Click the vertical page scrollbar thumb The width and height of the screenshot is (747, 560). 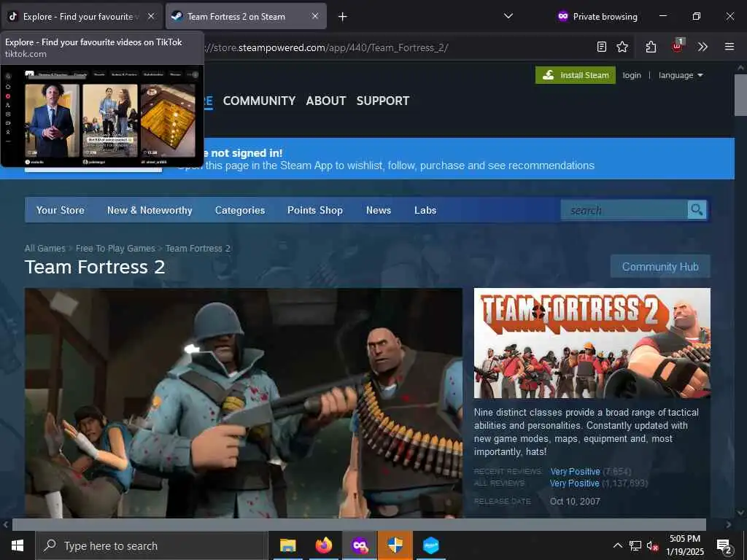(x=740, y=96)
